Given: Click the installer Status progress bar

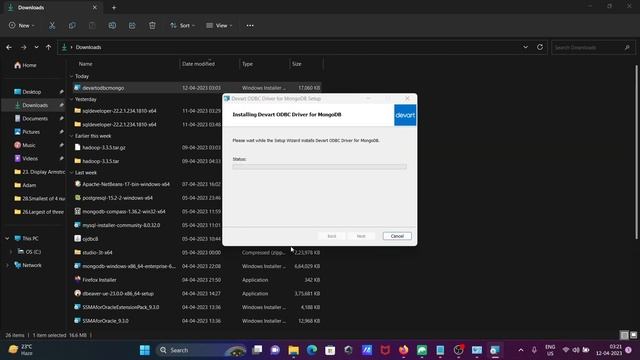Looking at the screenshot, I should click(x=320, y=167).
